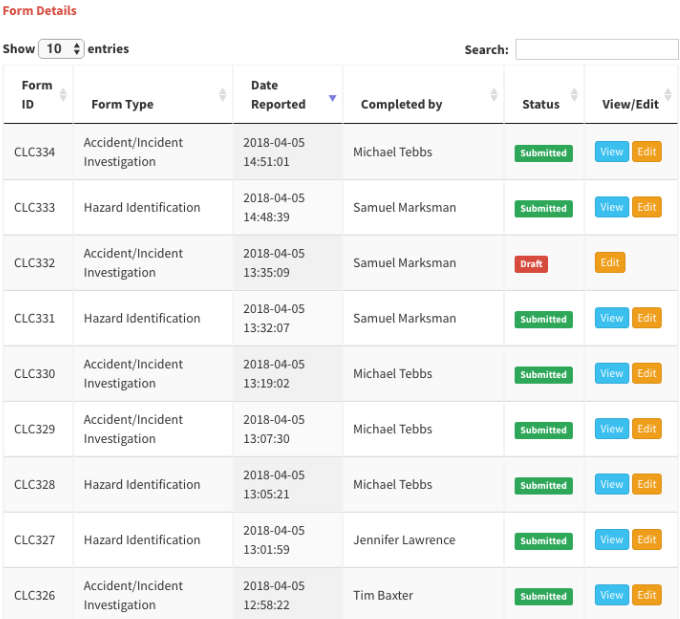Sort table by Completed by arrows

point(494,95)
